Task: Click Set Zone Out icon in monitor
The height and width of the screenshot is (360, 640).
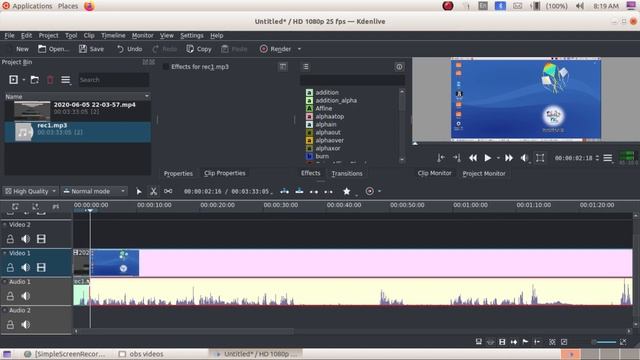Action: point(456,158)
